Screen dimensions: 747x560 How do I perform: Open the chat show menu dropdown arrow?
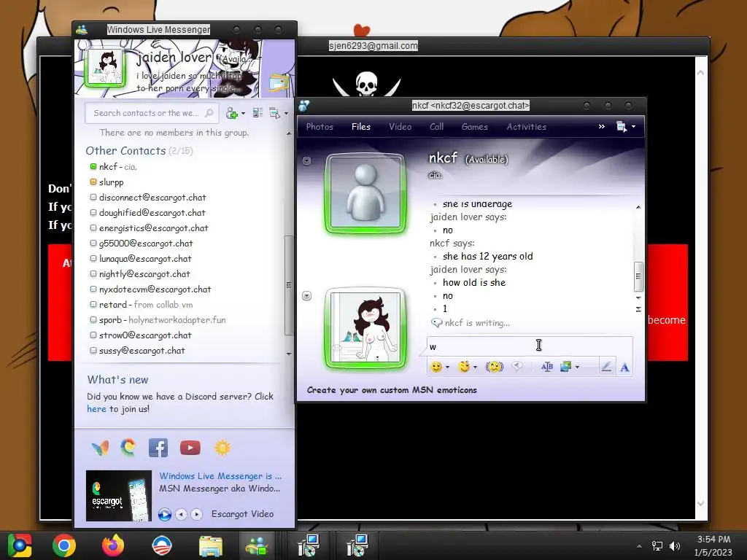633,127
